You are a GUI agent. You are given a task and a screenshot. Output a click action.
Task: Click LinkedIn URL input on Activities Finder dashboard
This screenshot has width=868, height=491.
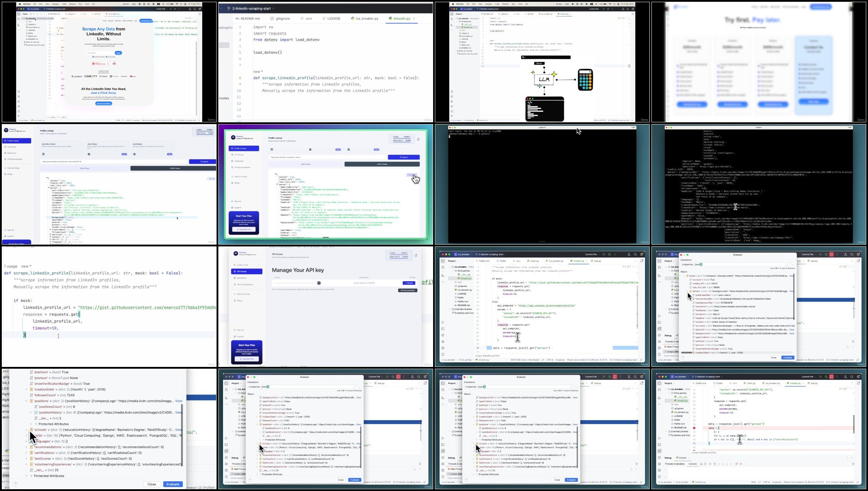(x=114, y=162)
